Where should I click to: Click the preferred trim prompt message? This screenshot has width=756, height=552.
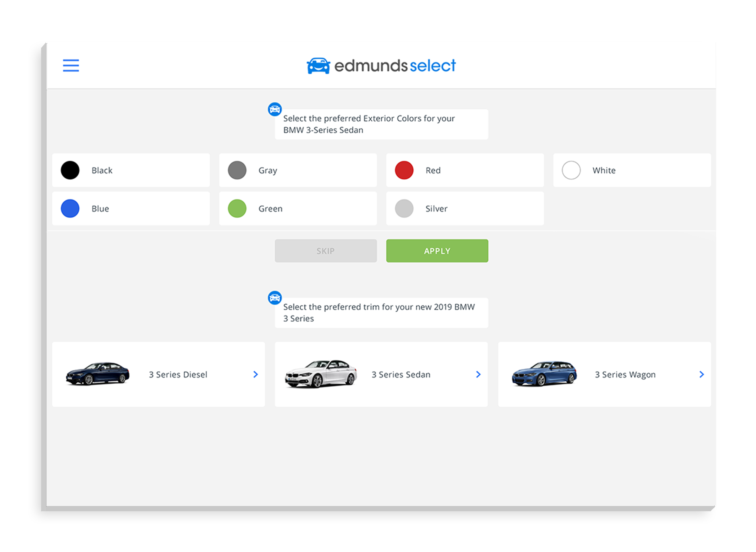pos(381,313)
